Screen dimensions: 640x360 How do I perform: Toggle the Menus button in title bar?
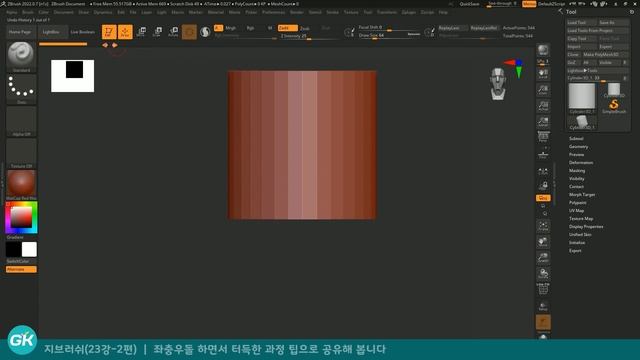point(529,4)
